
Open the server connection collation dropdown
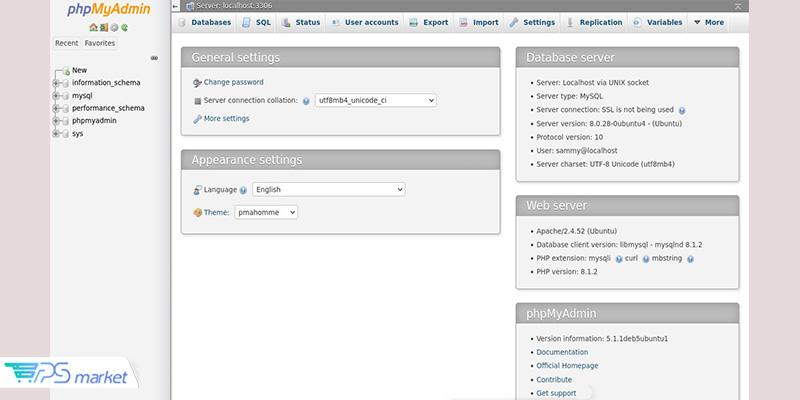(x=376, y=101)
